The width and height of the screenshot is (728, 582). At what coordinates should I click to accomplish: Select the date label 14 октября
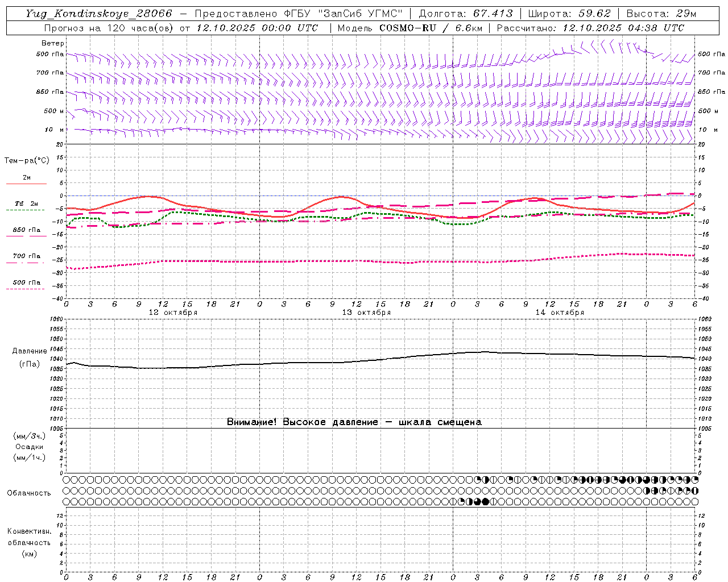[x=560, y=313]
